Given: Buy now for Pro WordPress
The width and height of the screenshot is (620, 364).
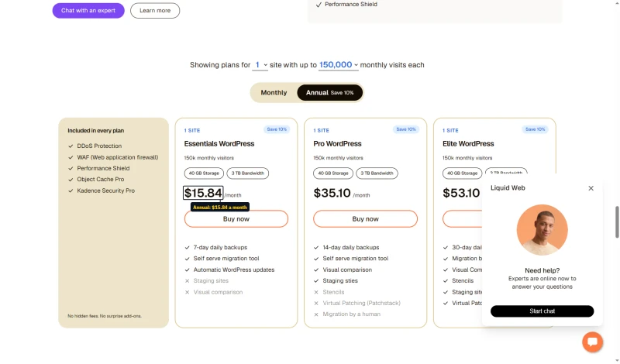Looking at the screenshot, I should click(x=365, y=219).
